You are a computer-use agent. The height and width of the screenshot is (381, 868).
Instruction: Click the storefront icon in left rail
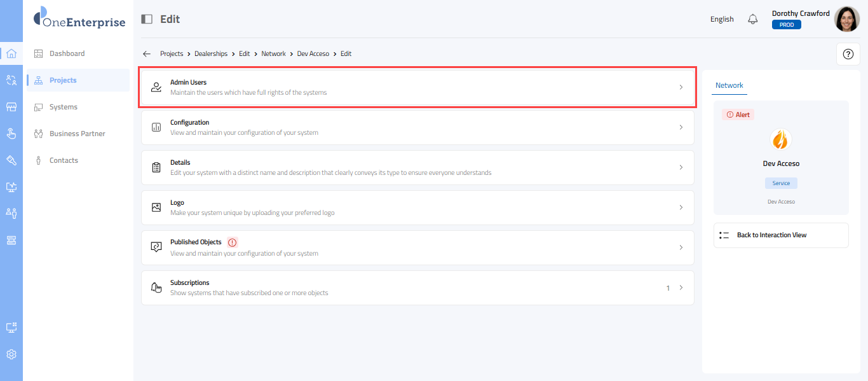11,107
